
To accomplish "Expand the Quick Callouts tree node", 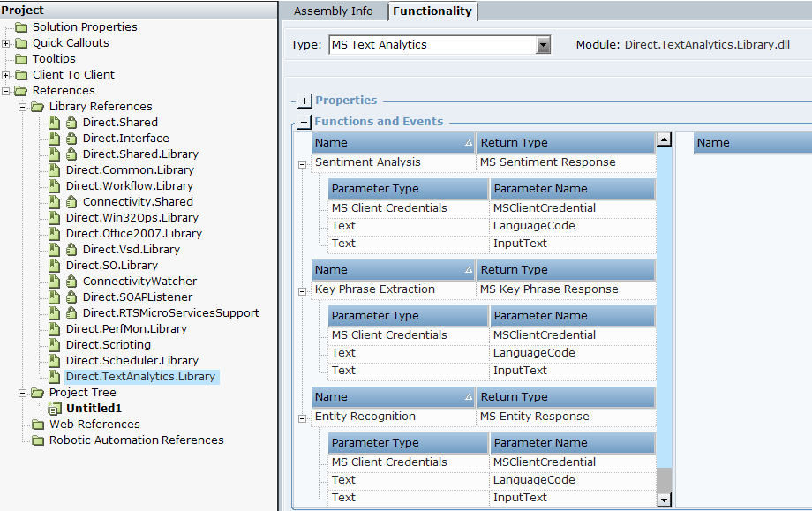I will [6, 43].
